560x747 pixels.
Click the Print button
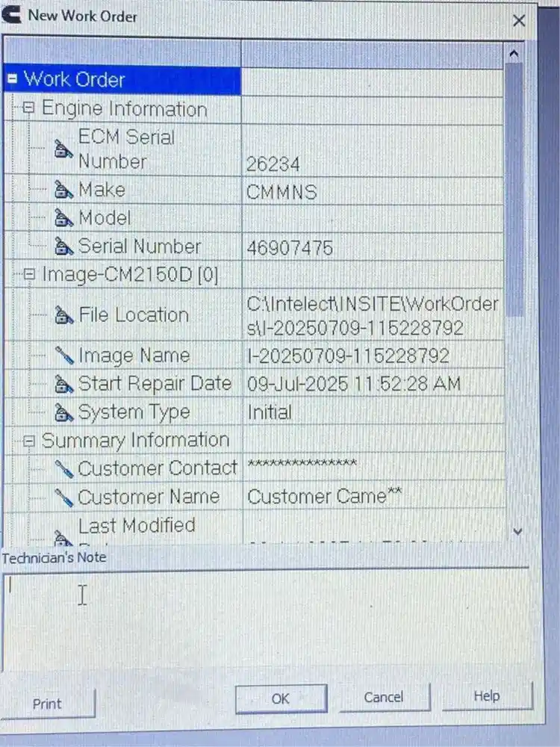click(46, 704)
